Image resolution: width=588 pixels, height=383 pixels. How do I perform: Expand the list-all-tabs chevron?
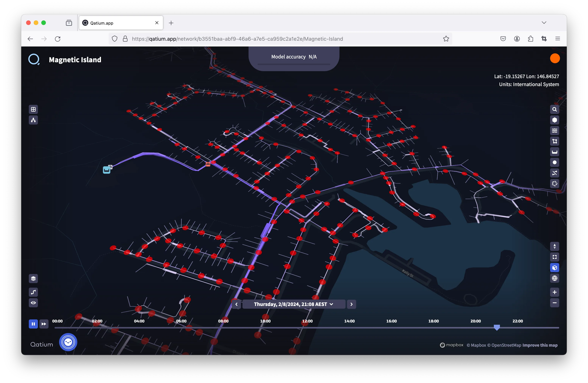tap(544, 23)
